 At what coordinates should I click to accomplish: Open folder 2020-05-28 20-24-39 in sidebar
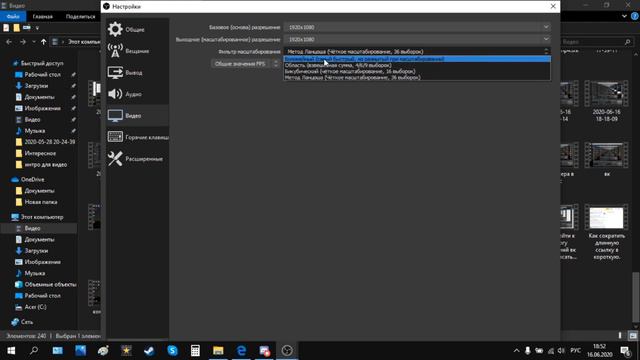click(45, 142)
